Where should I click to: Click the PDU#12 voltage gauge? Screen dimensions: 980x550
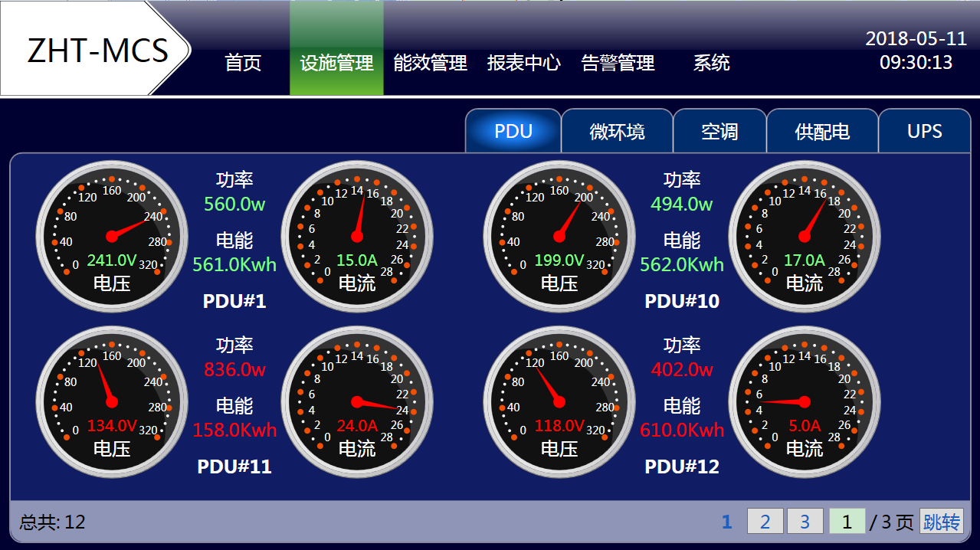click(559, 401)
